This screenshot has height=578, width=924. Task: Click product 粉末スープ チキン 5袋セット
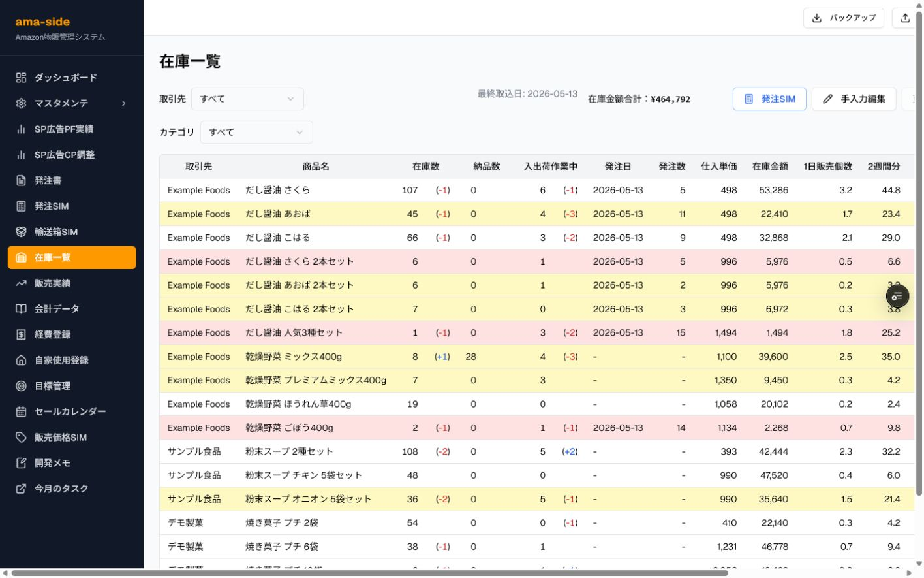pos(303,475)
